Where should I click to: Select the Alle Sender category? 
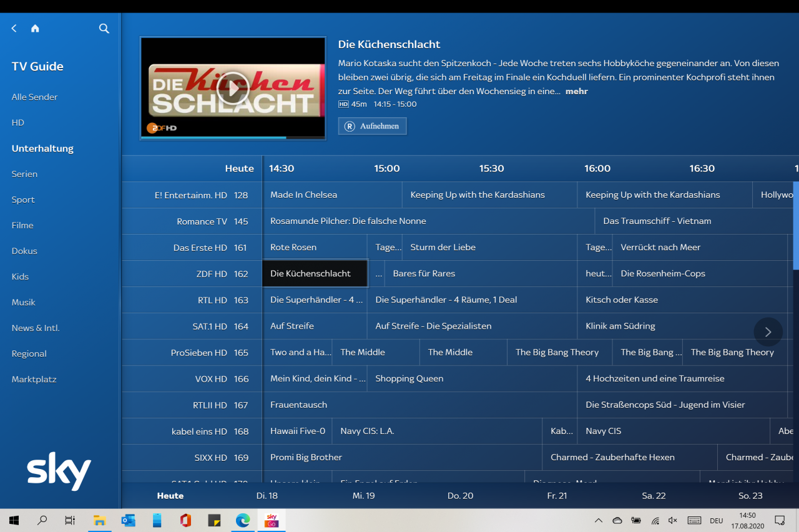point(34,97)
